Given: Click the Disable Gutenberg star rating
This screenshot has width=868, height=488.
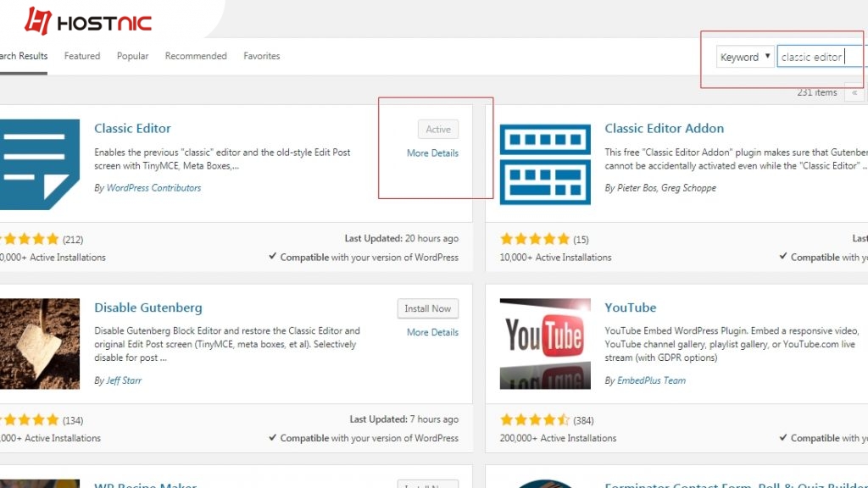Looking at the screenshot, I should pyautogui.click(x=30, y=420).
